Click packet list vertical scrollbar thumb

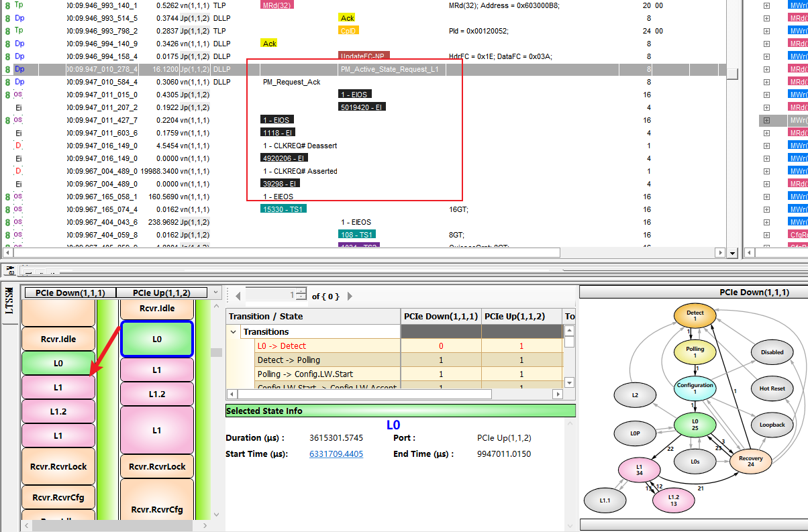(x=733, y=74)
